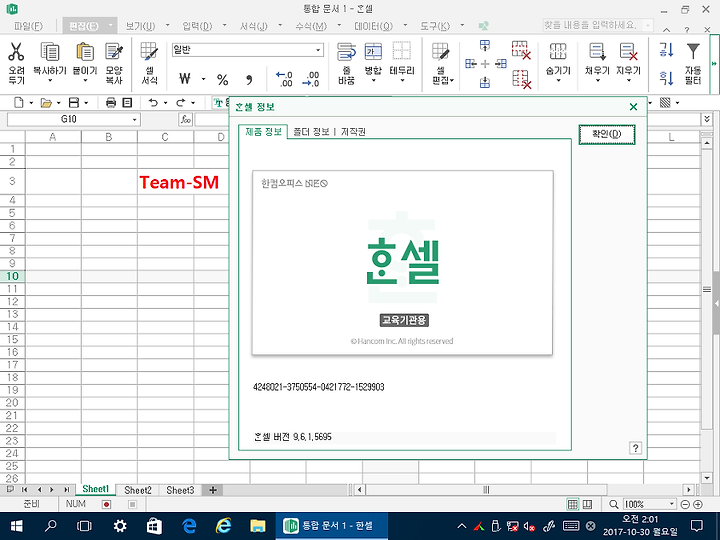Click the Fill (채우기) icon
Viewport: 720px width, 540px height.
pos(597,52)
